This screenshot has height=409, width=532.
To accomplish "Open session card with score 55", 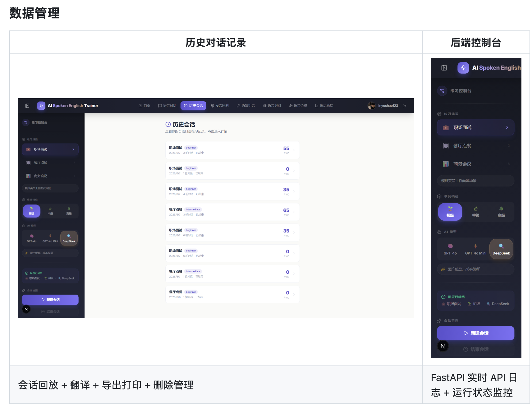I will (232, 150).
